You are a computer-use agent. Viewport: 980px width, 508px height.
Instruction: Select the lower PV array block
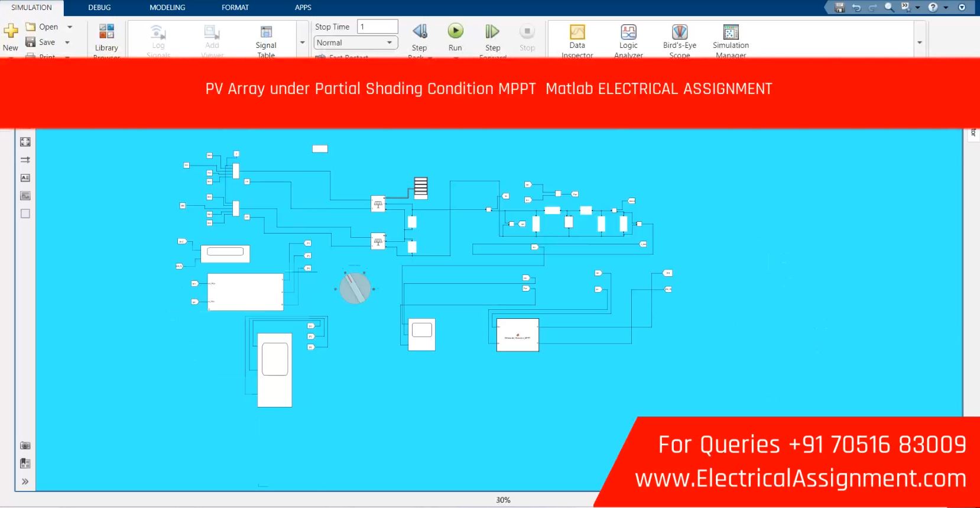pyautogui.click(x=378, y=241)
